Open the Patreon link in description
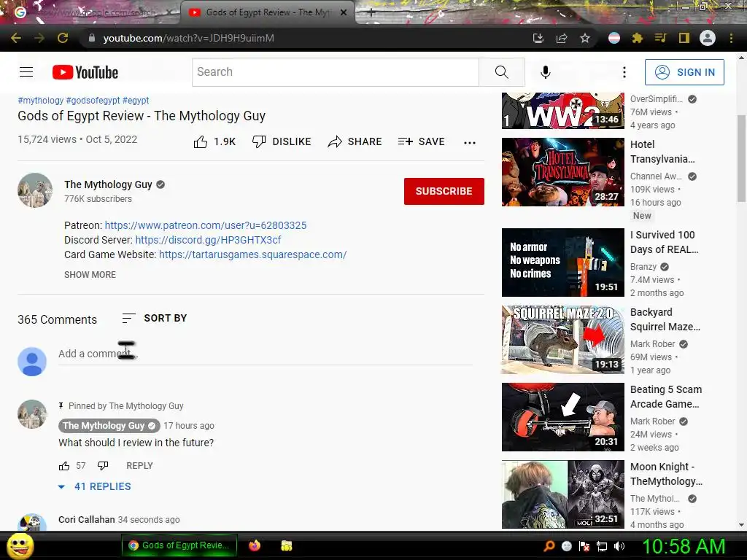 pyautogui.click(x=206, y=225)
